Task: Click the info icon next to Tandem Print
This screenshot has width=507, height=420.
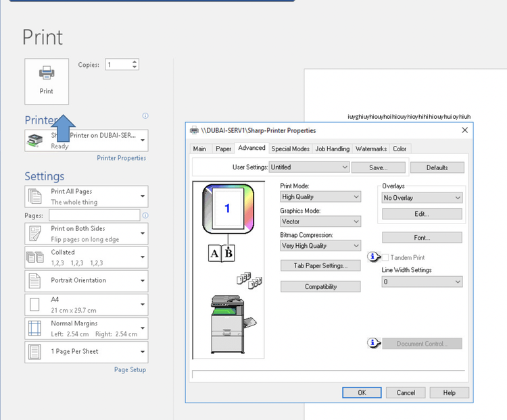Action: tap(373, 257)
